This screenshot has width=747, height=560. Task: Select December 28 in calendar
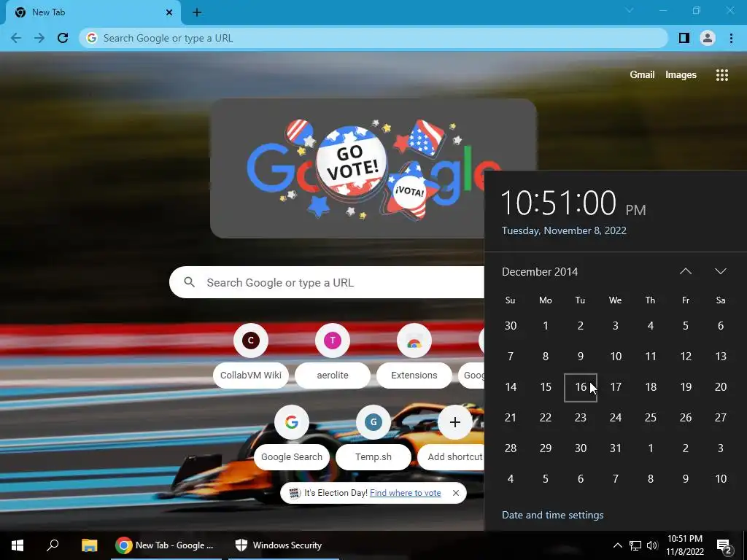(x=510, y=448)
